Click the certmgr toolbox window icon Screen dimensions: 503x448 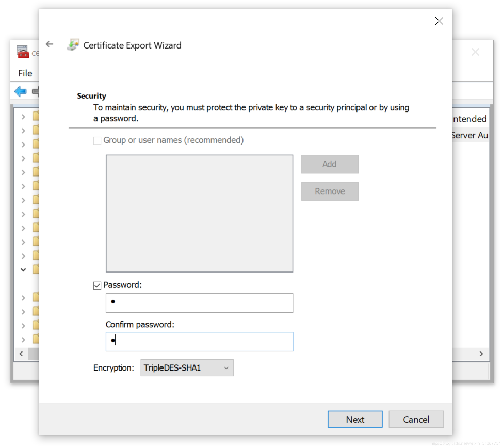pyautogui.click(x=23, y=52)
